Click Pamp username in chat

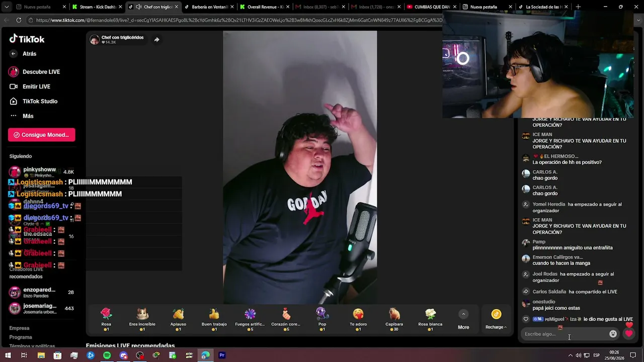coord(539,242)
